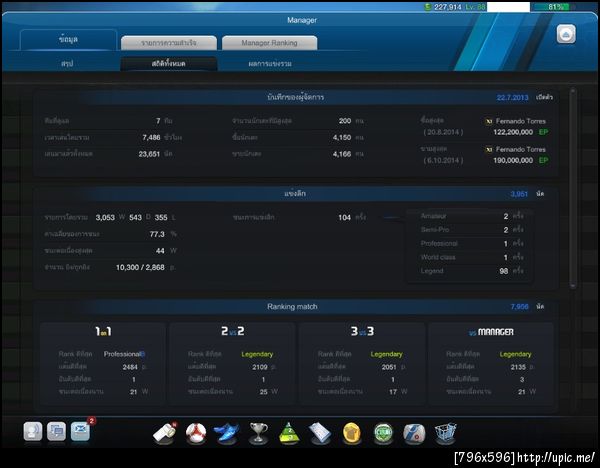This screenshot has height=468, width=600.
Task: Select the สถิติทั้งหมด sub-tab
Action: click(x=169, y=64)
